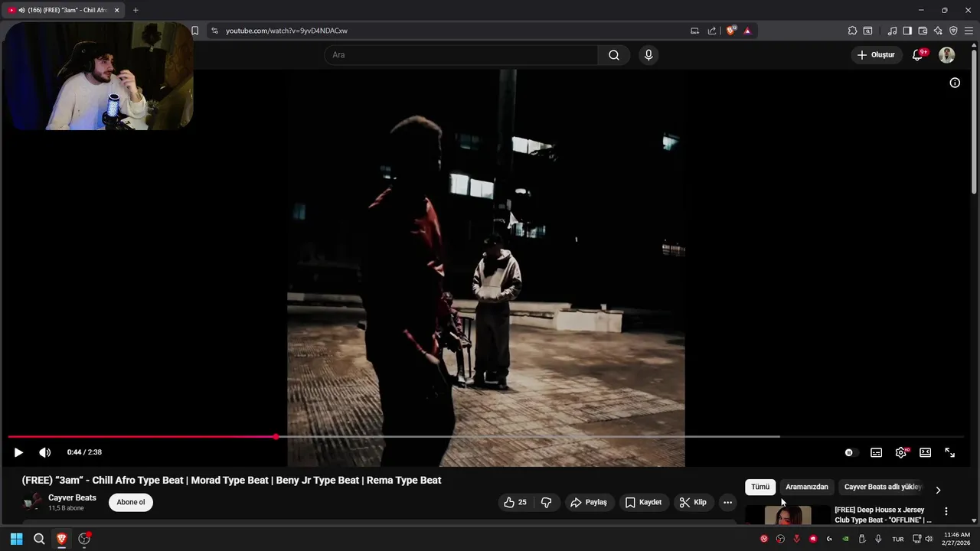
Task: Open the player settings gear
Action: point(901,452)
